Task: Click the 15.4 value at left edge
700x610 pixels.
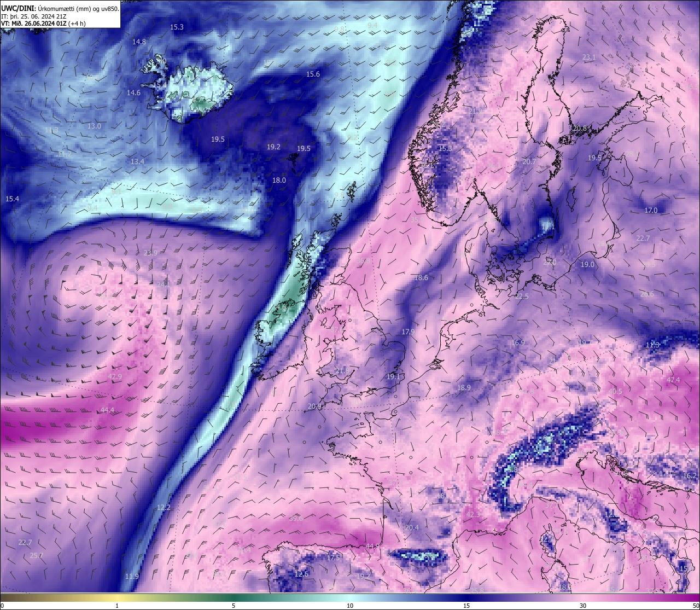Action: (x=12, y=199)
